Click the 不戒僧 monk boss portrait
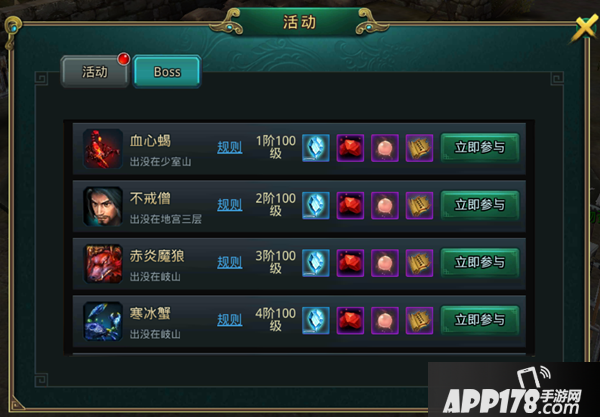The height and width of the screenshot is (417, 600). [x=103, y=206]
